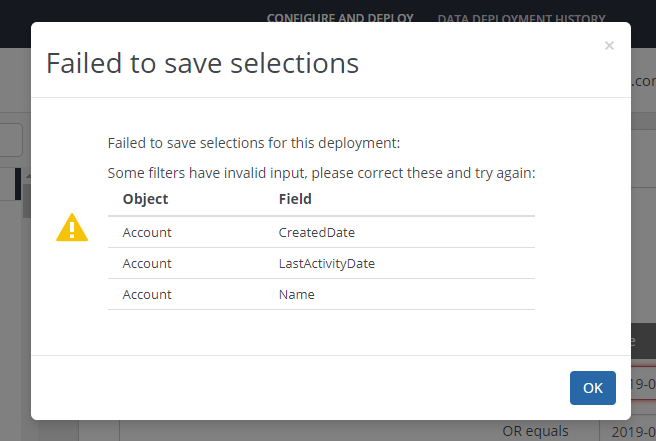Select Account cell in the LastActivityDate row
The height and width of the screenshot is (441, 656).
click(147, 263)
